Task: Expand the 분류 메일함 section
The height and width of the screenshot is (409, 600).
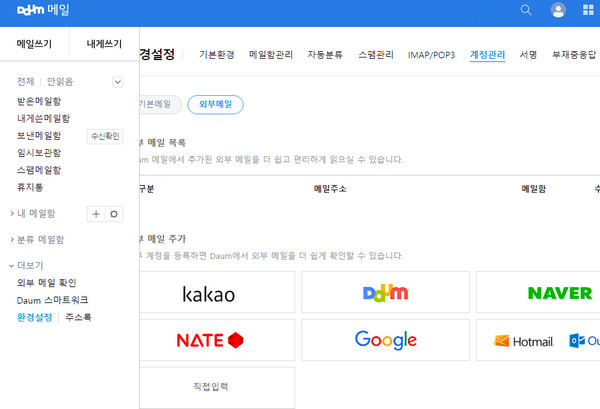Action: [37, 240]
